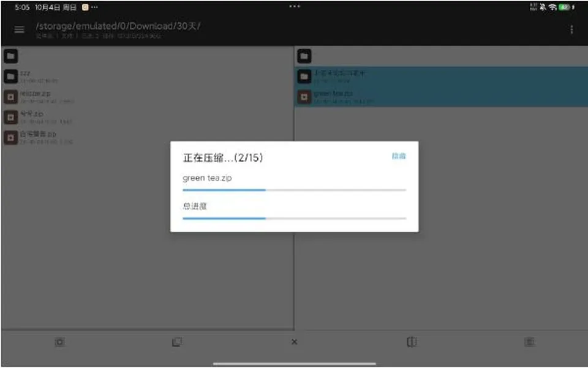The width and height of the screenshot is (588, 368).
Task: Tap the battery indicator in the status bar
Action: [564, 7]
